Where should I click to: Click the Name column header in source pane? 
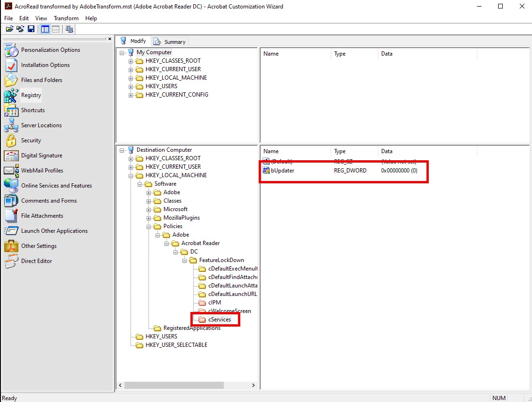[295, 54]
